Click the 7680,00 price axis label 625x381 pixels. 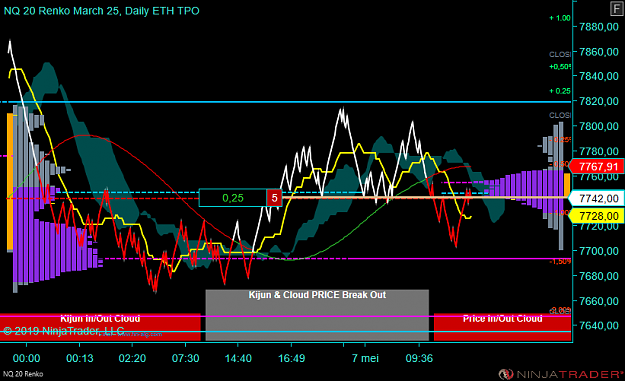click(599, 276)
